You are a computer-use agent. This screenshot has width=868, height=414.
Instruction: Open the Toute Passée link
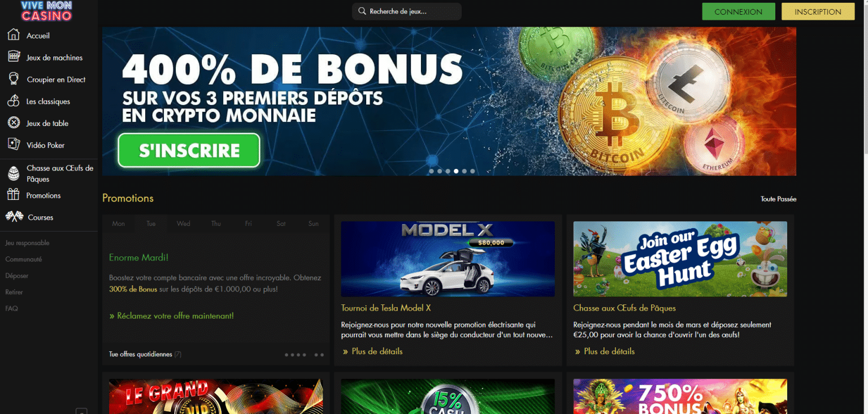tap(778, 199)
